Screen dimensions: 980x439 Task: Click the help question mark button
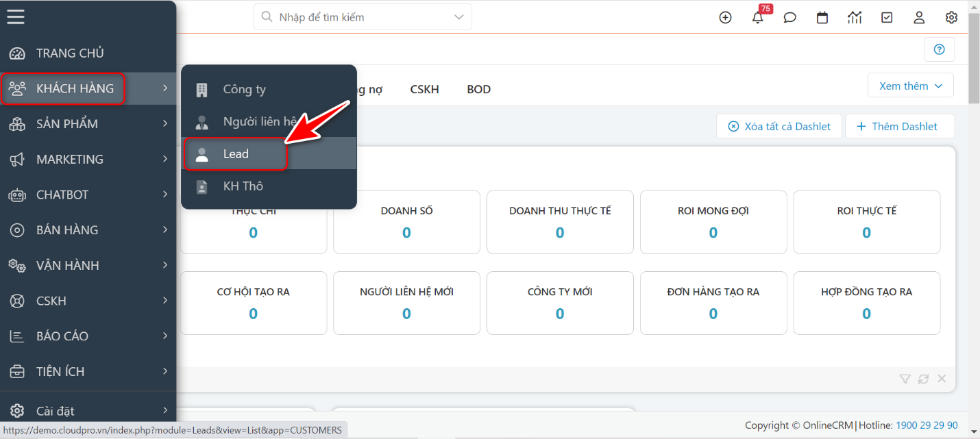pyautogui.click(x=939, y=49)
